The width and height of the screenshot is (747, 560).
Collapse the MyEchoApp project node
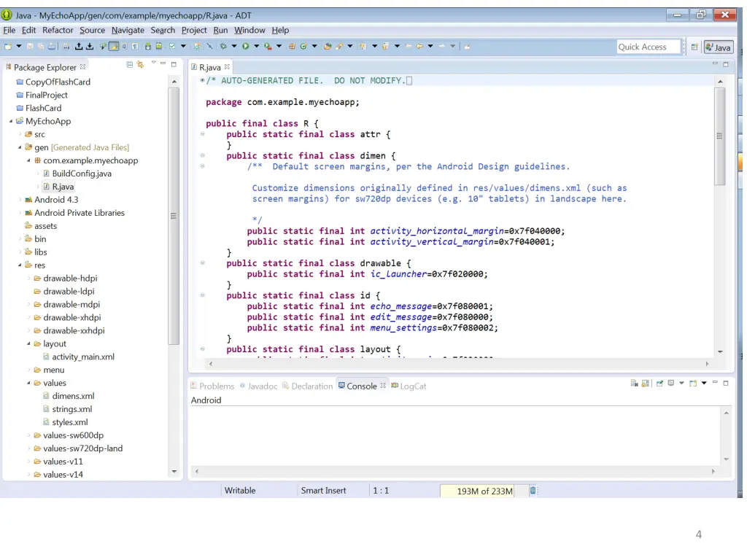click(11, 122)
